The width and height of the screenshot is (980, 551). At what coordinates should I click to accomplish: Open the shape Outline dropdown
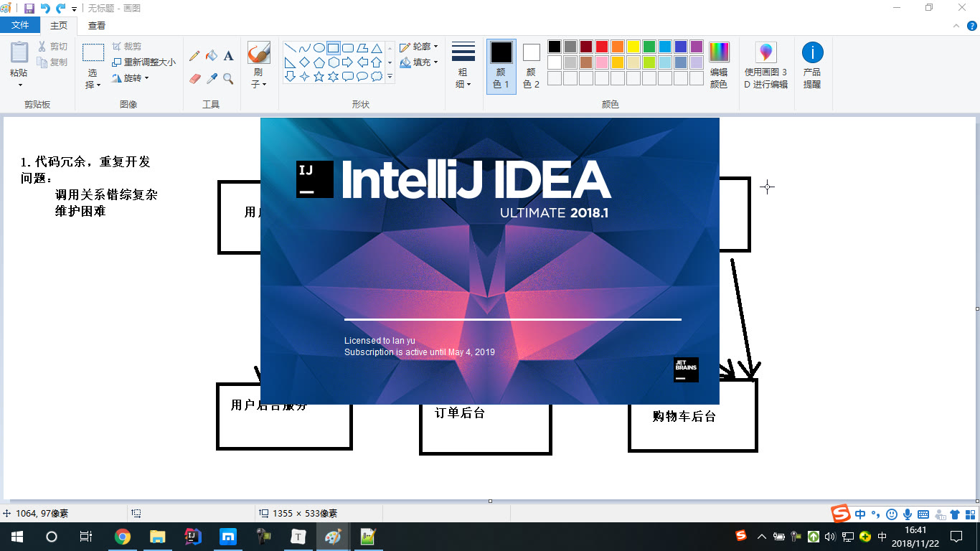click(419, 47)
